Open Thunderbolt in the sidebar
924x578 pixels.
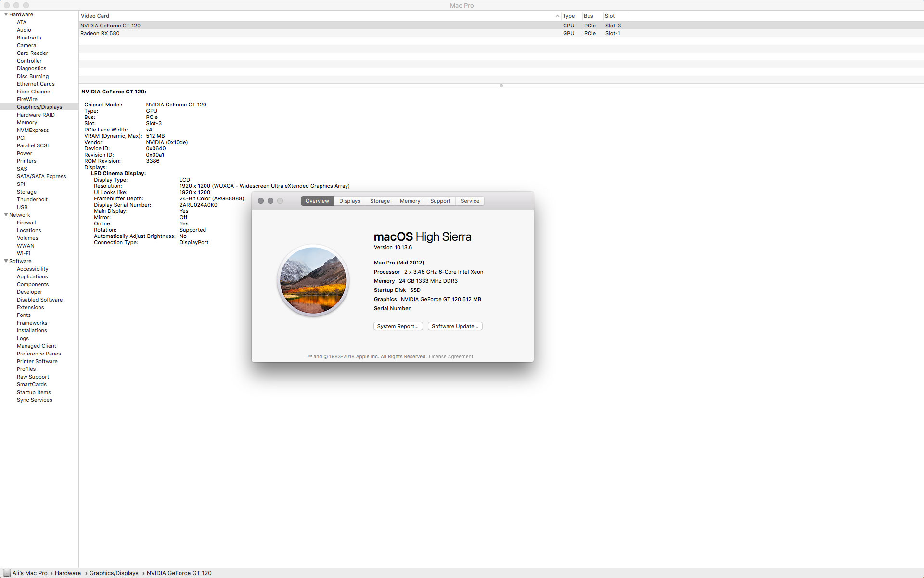pos(32,199)
